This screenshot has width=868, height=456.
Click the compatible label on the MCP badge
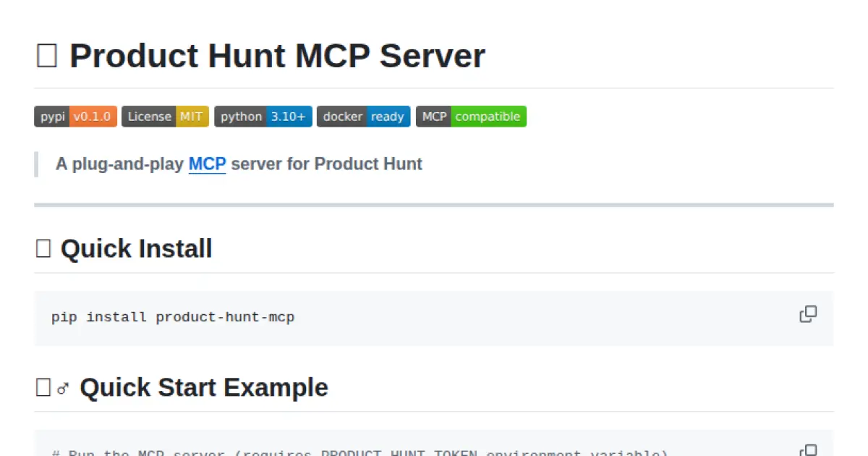pos(490,117)
